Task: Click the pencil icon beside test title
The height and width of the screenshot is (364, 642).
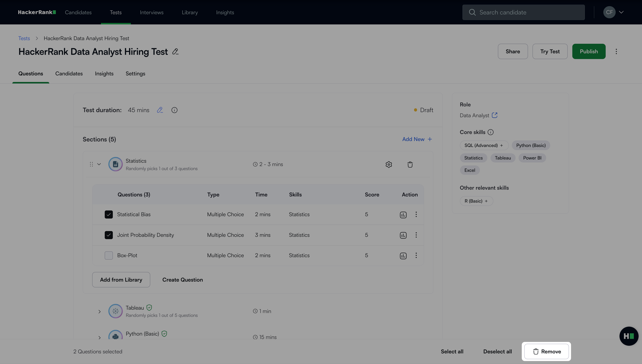Action: point(175,52)
